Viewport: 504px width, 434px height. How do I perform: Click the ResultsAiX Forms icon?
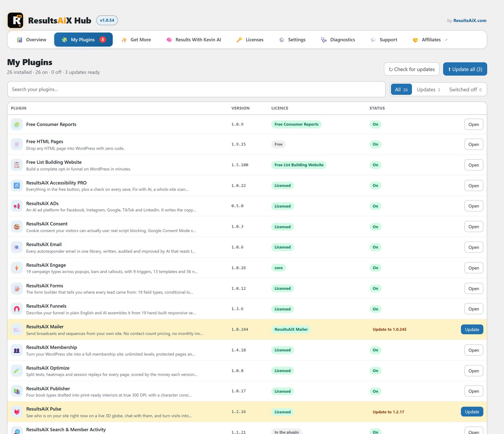click(x=17, y=288)
